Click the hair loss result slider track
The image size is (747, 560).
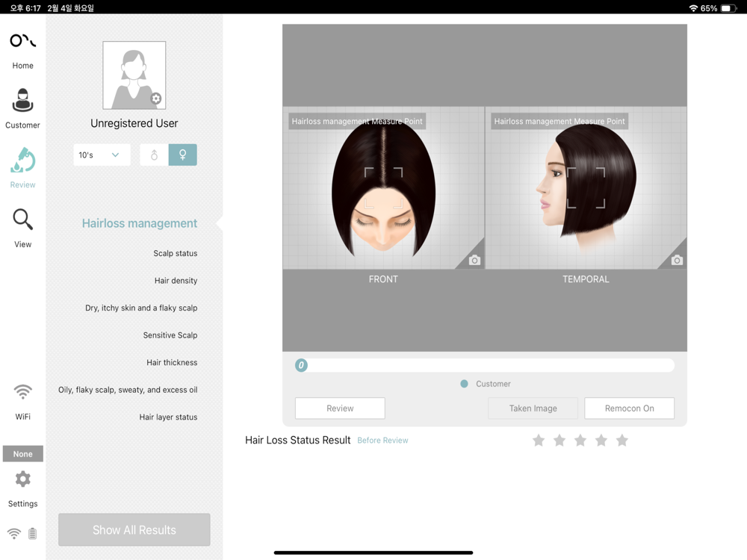pyautogui.click(x=485, y=365)
